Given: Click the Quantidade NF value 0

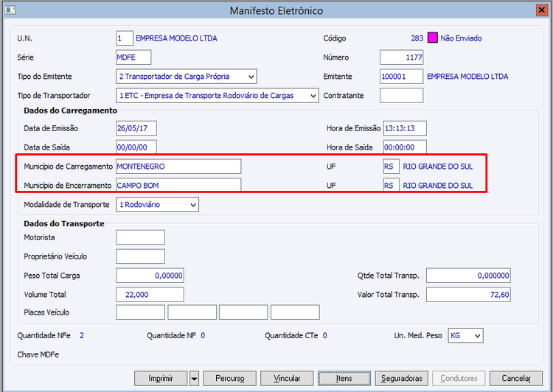Looking at the screenshot, I should (203, 335).
